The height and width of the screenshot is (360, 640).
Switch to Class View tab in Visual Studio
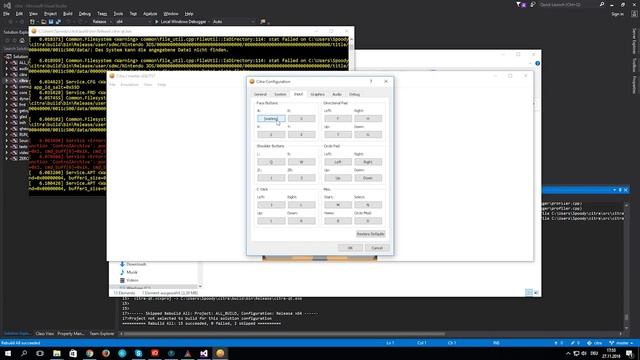[x=44, y=333]
